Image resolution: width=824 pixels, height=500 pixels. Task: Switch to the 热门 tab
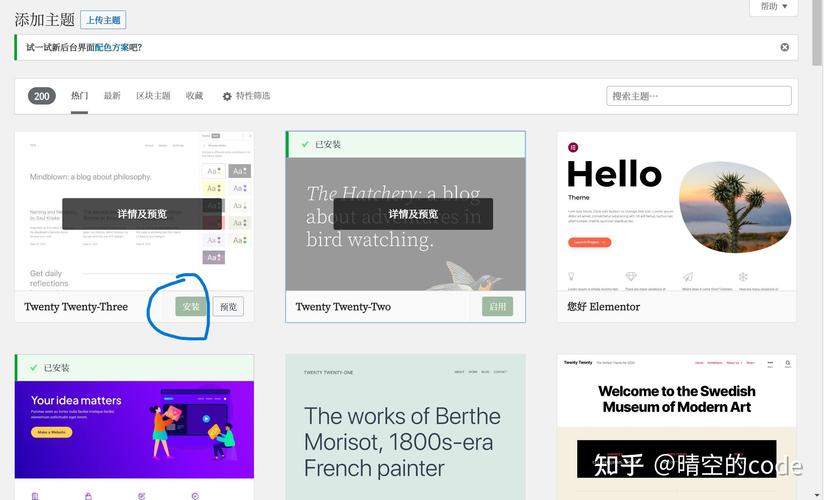point(79,96)
